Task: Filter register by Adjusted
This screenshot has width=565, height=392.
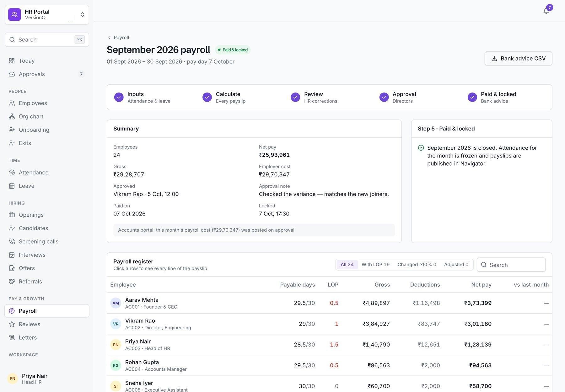Action: tap(456, 265)
